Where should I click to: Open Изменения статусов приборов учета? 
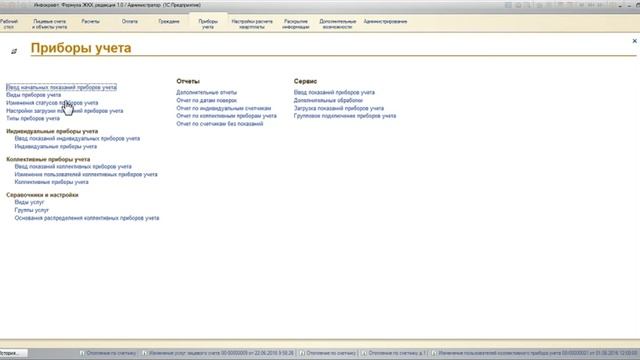click(x=52, y=103)
